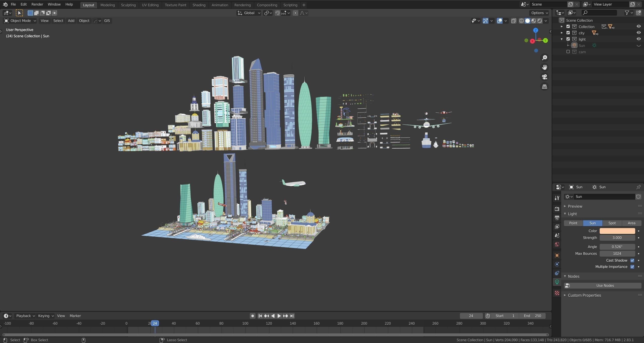Open Texture properties tab icon

pos(557,293)
